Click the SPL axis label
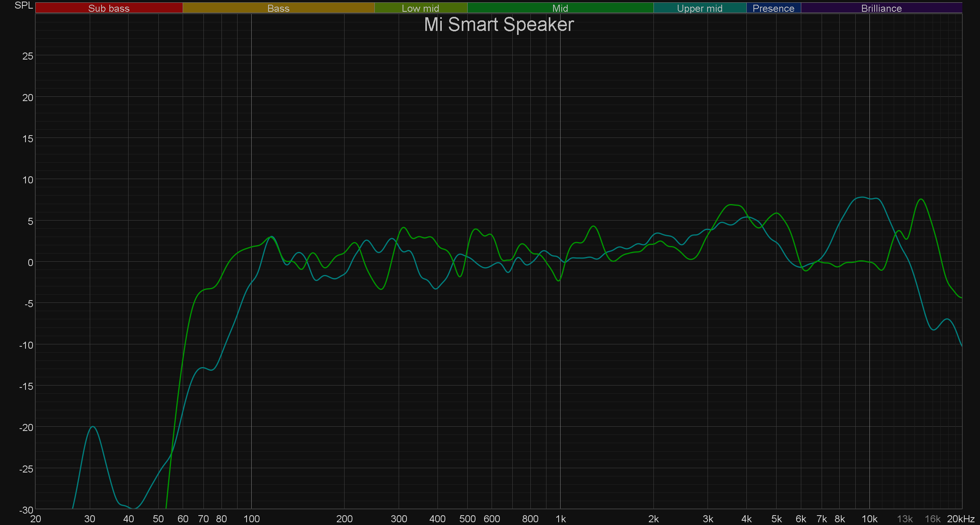The width and height of the screenshot is (980, 525). pyautogui.click(x=24, y=5)
